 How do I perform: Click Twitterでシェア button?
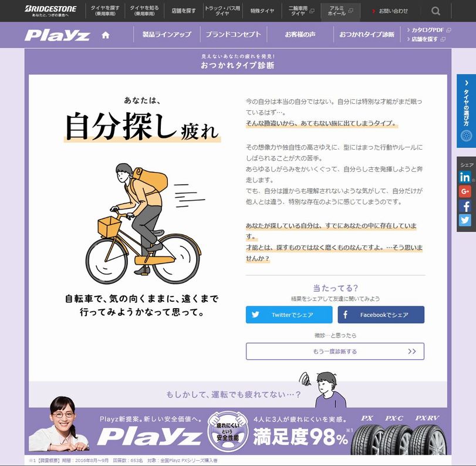[x=289, y=315]
